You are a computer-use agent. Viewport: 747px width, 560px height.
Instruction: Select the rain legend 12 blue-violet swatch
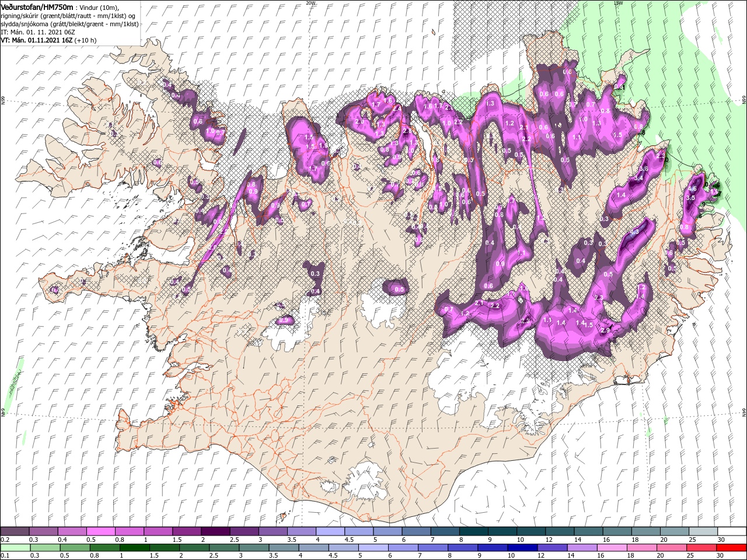point(553,547)
